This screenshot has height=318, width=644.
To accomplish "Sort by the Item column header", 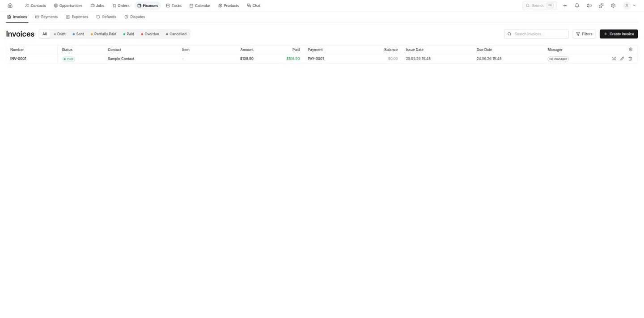I will pos(186,50).
